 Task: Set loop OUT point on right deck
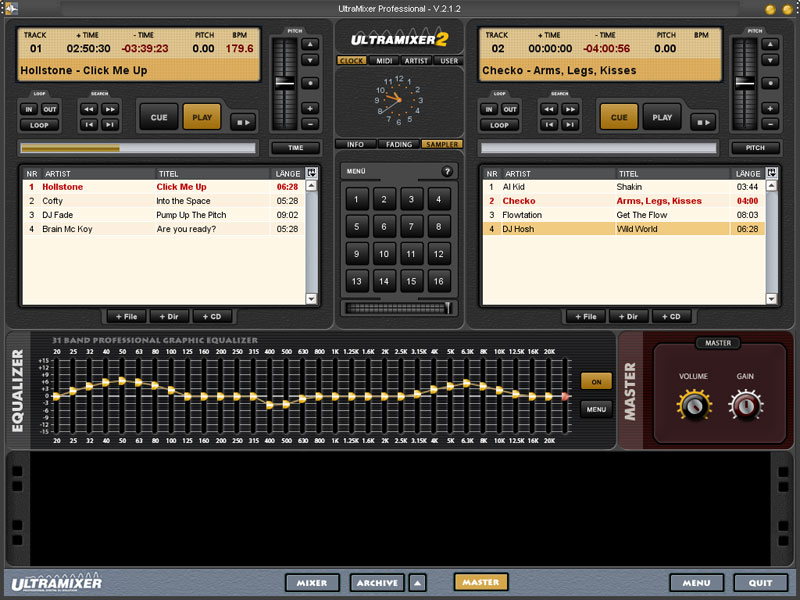510,109
